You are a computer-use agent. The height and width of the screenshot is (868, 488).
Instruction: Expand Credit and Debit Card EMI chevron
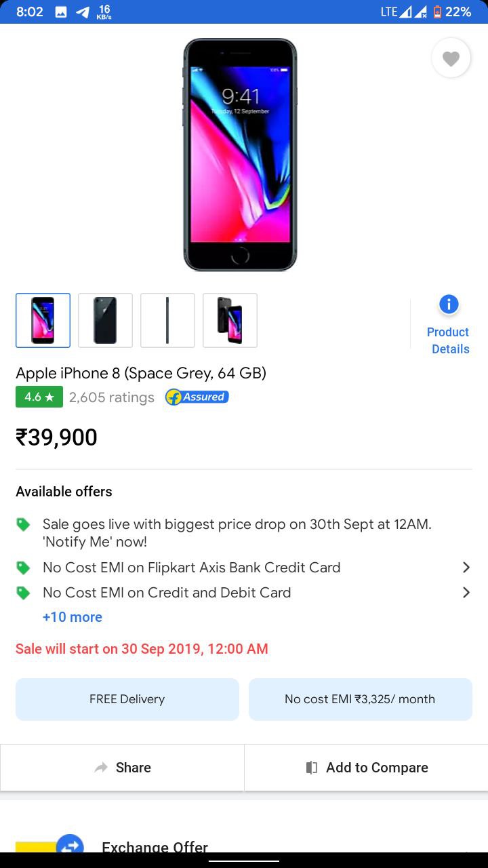click(x=466, y=592)
